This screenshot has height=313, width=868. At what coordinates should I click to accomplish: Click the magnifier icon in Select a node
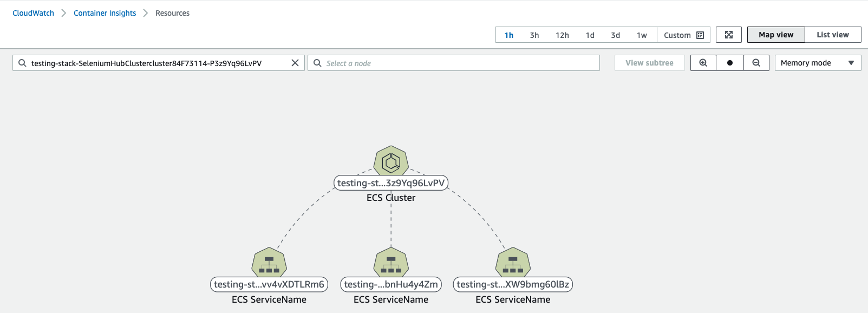pyautogui.click(x=317, y=63)
